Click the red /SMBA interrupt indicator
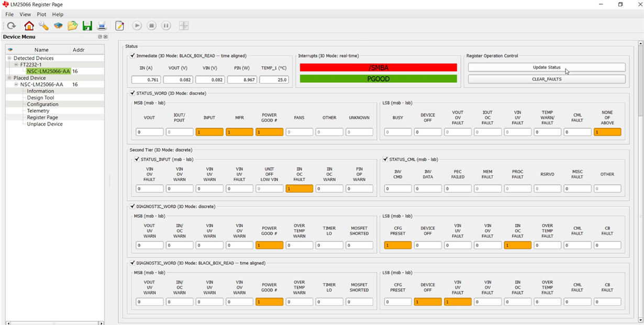 pyautogui.click(x=378, y=68)
